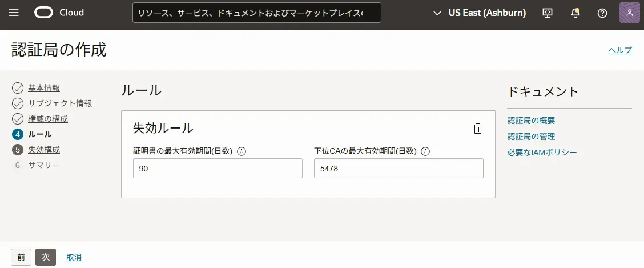Image resolution: width=644 pixels, height=268 pixels.
Task: Click the Oracle Cloud logo
Action: [59, 13]
